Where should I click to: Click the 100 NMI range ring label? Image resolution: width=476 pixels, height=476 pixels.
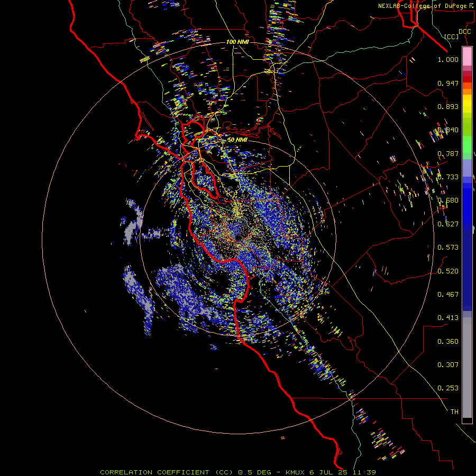coord(237,42)
